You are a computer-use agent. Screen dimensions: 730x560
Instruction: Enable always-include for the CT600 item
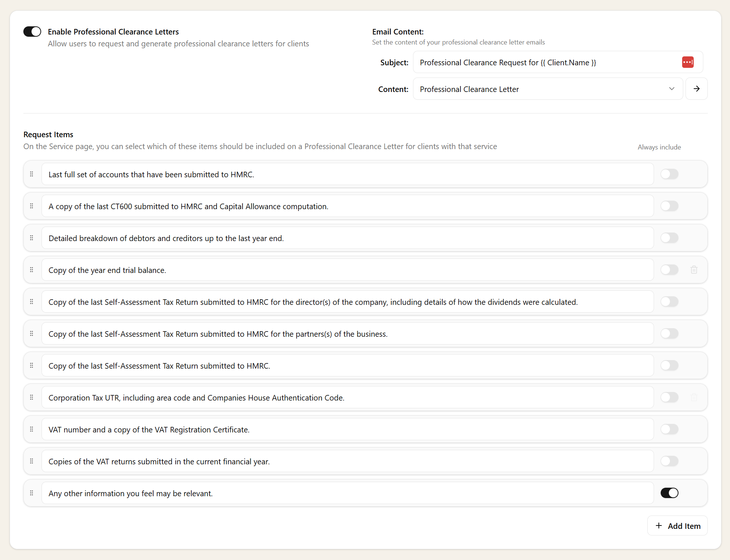(669, 206)
